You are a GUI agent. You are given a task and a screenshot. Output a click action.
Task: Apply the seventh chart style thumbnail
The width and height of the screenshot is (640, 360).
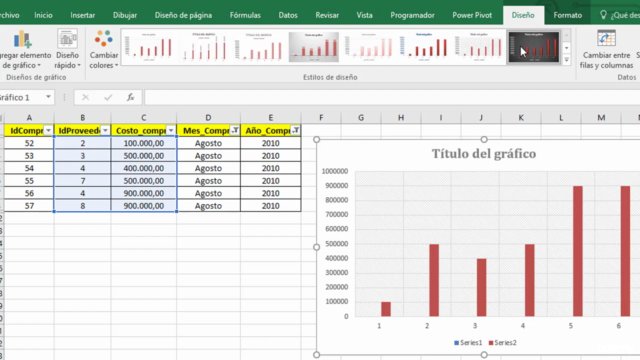pos(479,47)
